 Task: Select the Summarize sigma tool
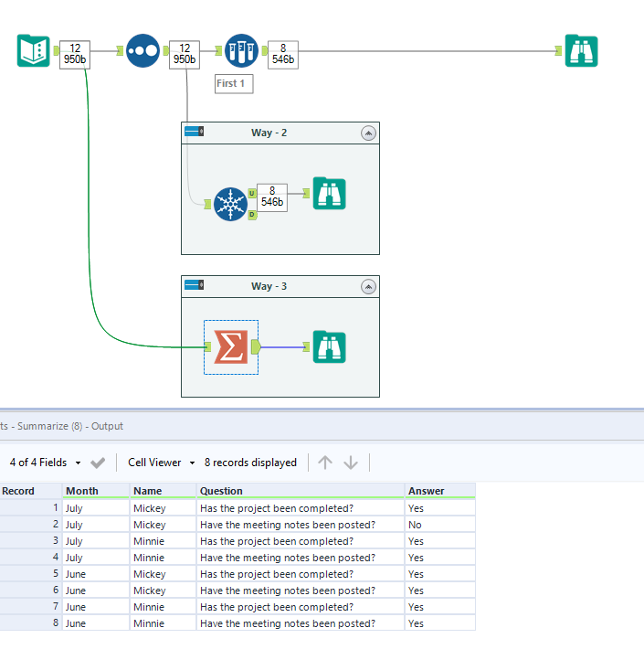[x=231, y=346]
